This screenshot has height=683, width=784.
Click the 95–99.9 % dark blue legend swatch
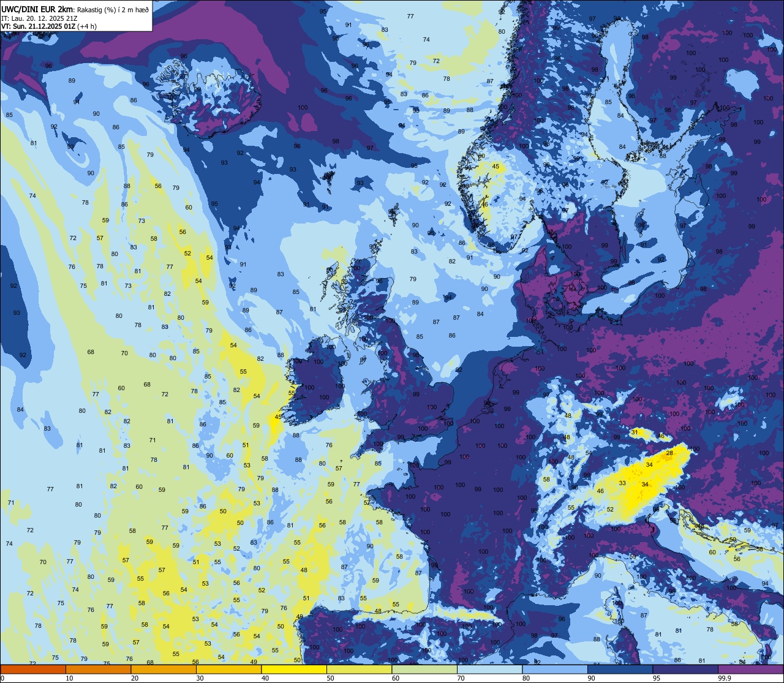tap(685, 669)
